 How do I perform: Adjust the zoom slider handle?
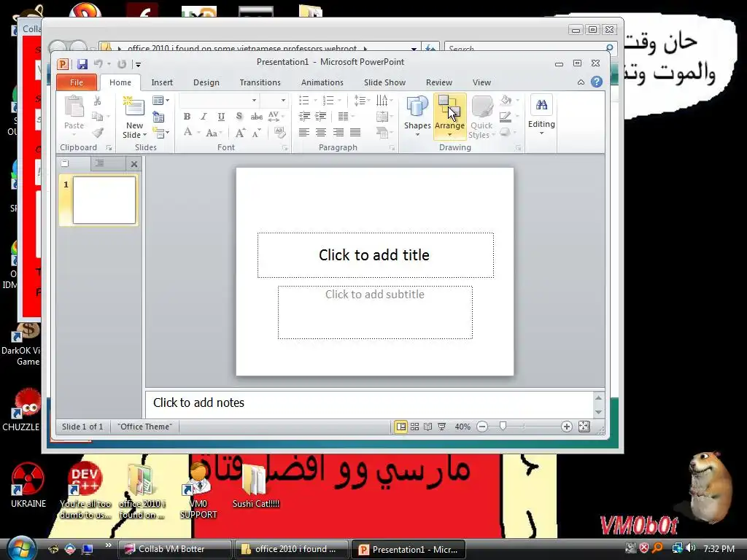pyautogui.click(x=503, y=426)
